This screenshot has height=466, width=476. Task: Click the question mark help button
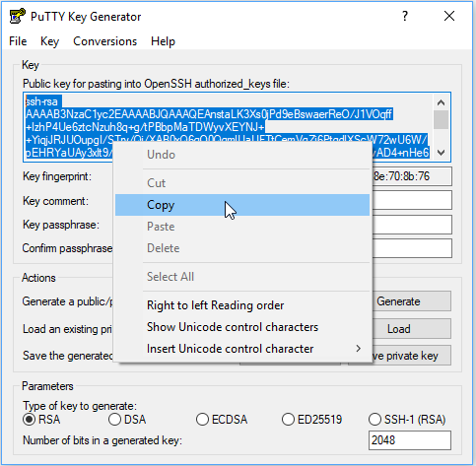tap(405, 16)
